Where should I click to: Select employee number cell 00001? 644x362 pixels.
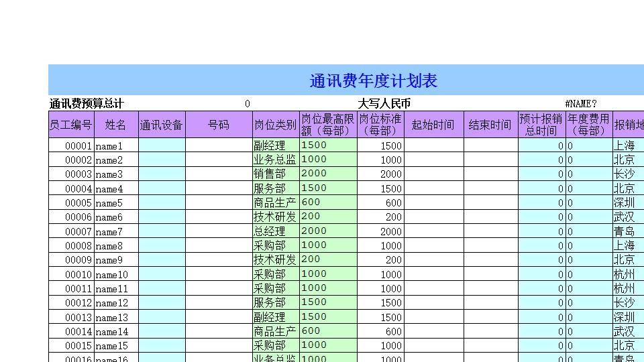click(72, 145)
